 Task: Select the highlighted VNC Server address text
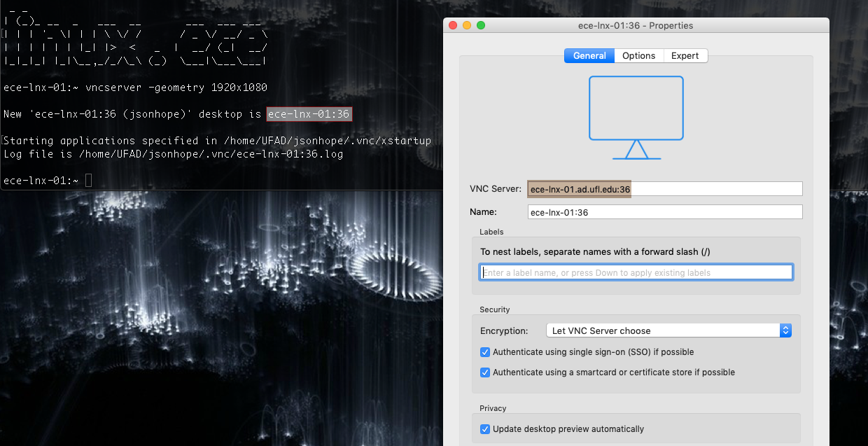pos(579,188)
